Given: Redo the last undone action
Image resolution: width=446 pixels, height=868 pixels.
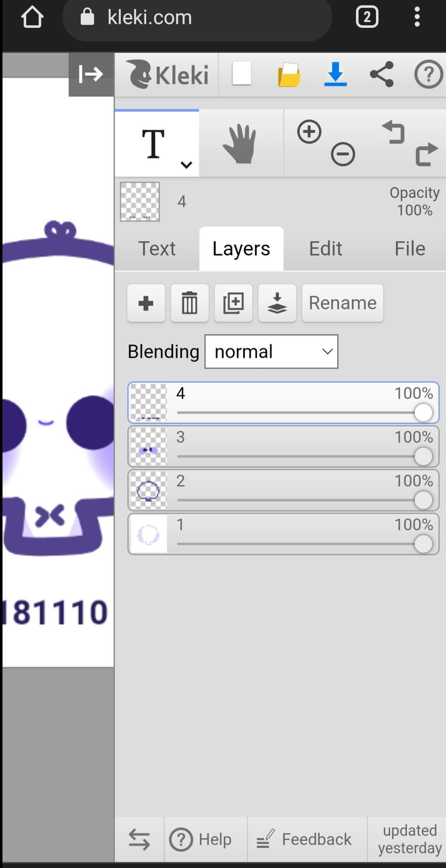Looking at the screenshot, I should pos(426,154).
